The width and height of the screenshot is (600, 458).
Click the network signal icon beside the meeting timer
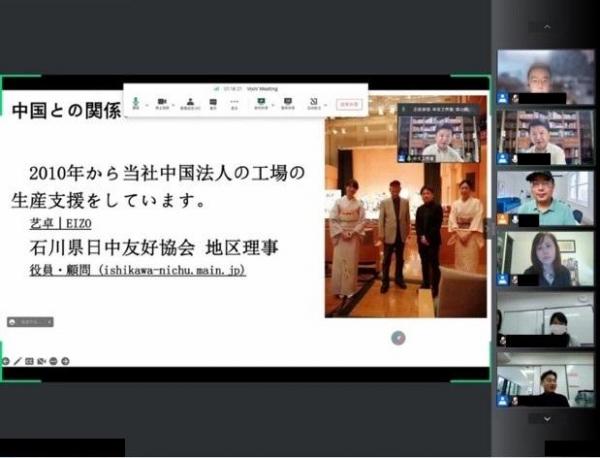coord(217,89)
